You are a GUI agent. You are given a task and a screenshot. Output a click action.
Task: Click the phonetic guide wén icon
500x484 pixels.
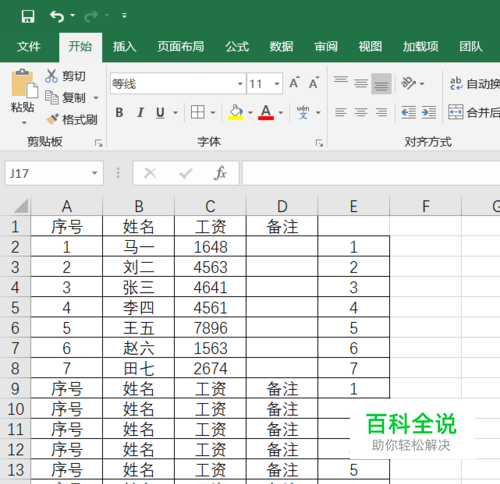click(x=303, y=112)
